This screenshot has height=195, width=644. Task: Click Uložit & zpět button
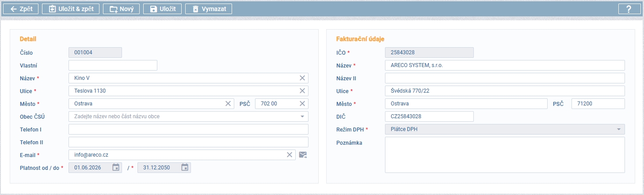(x=71, y=9)
